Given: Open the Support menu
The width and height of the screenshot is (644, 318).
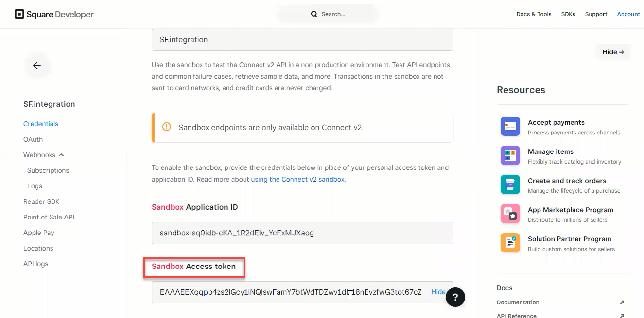Looking at the screenshot, I should (596, 14).
